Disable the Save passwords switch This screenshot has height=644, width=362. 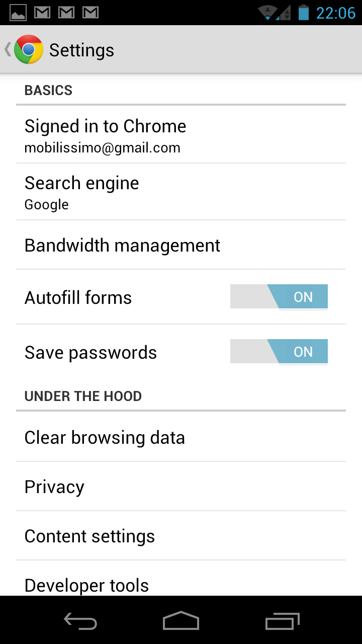coord(279,352)
